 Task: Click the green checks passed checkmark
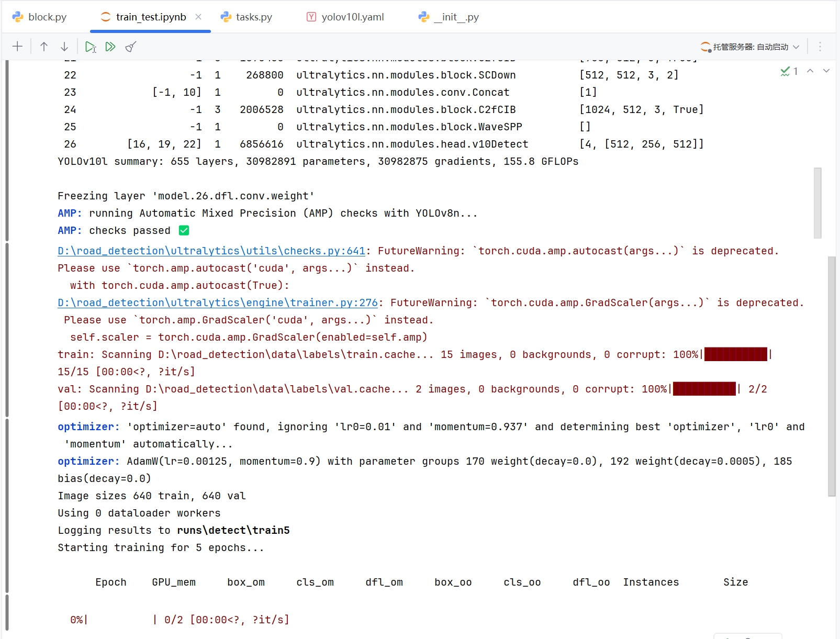(x=184, y=230)
